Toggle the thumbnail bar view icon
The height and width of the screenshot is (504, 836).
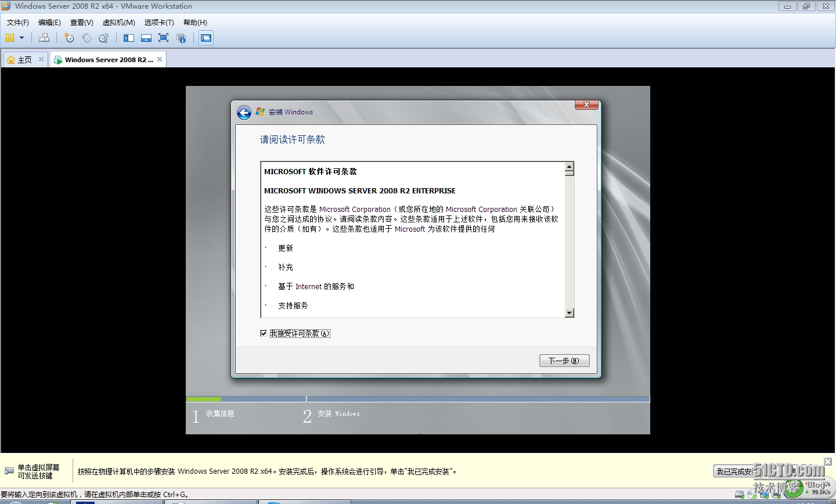click(146, 38)
